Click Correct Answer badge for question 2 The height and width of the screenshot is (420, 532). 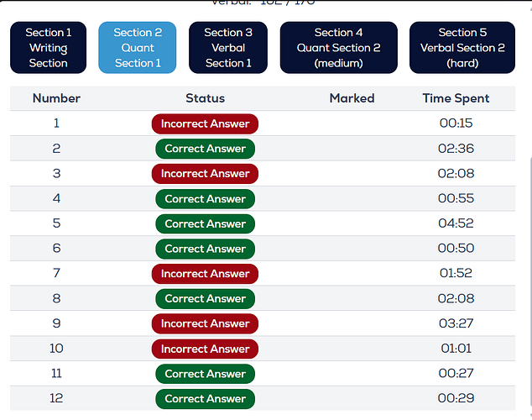tap(205, 149)
